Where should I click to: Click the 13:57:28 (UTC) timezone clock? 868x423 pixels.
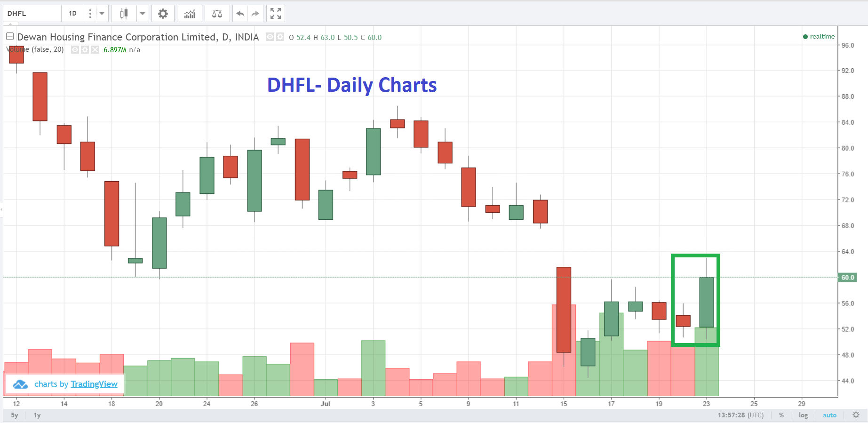pyautogui.click(x=741, y=415)
